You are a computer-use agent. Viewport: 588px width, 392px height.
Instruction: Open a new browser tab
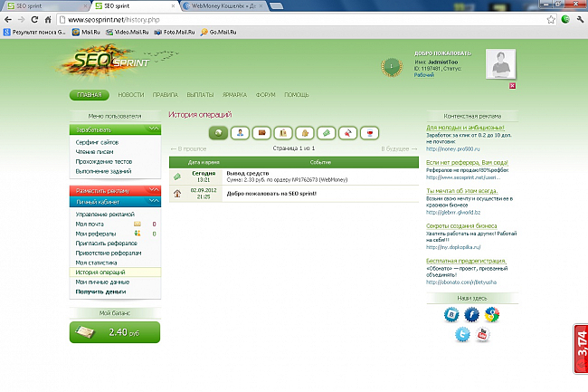point(277,5)
